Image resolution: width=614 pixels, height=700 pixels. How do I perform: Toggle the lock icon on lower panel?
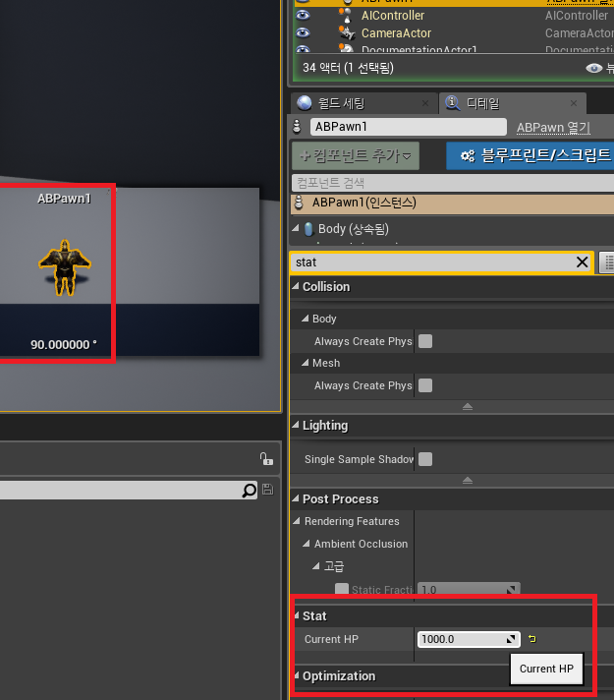point(266,459)
